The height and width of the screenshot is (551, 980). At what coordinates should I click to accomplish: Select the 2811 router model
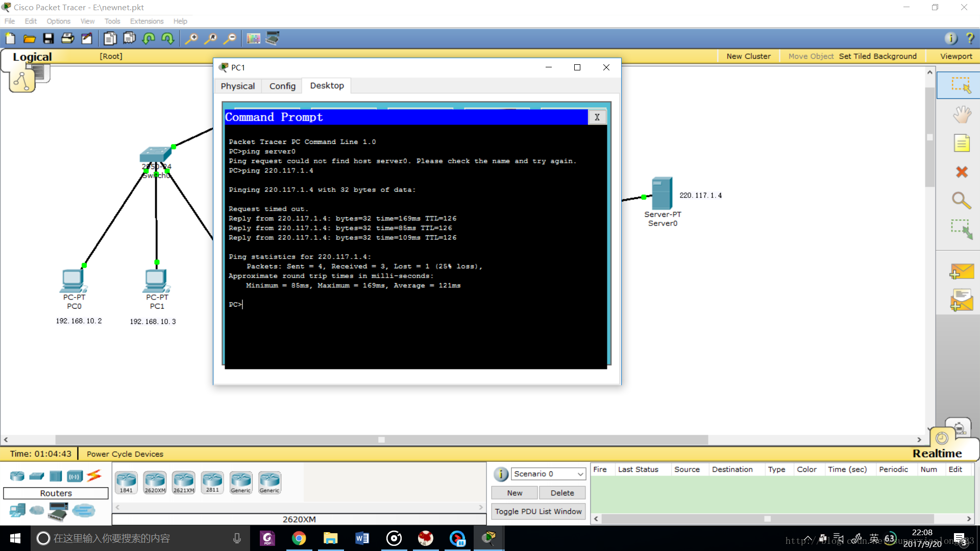pyautogui.click(x=212, y=482)
